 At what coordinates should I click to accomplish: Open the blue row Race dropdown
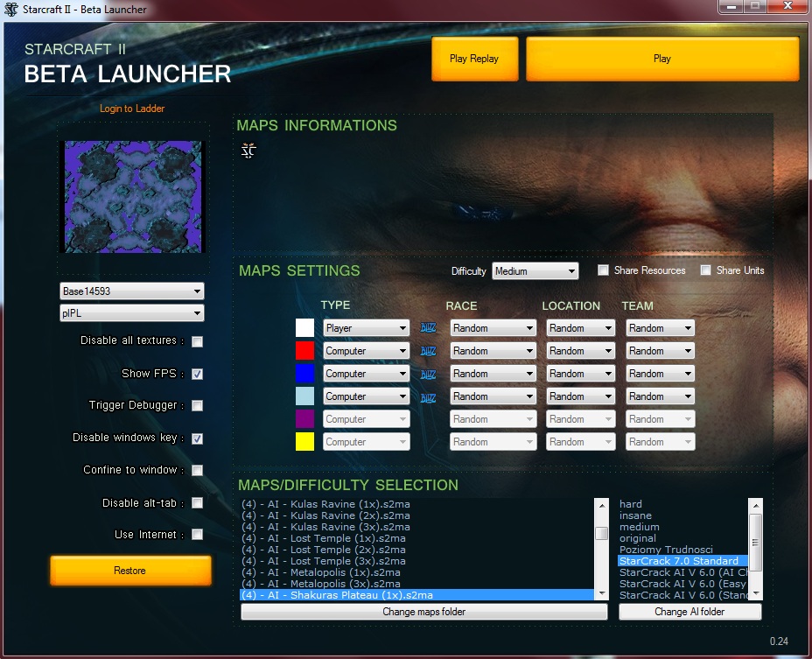(493, 374)
